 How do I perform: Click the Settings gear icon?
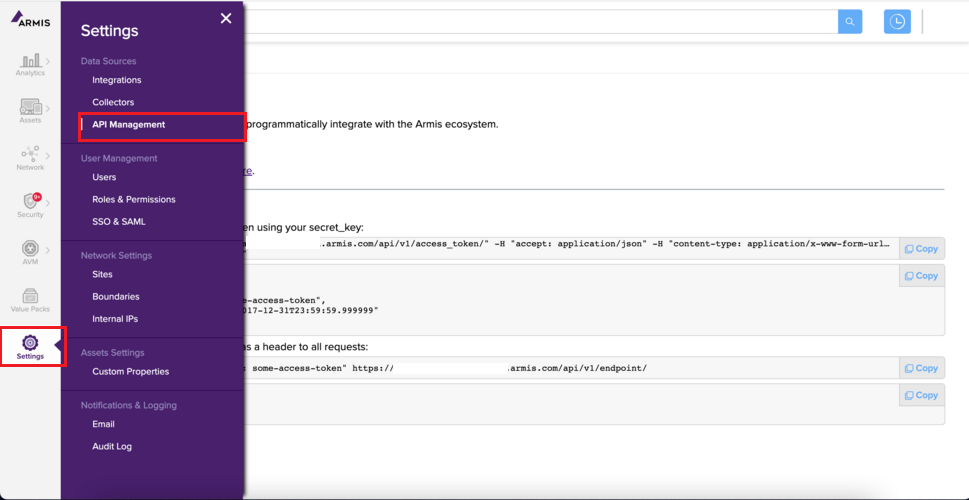[30, 344]
